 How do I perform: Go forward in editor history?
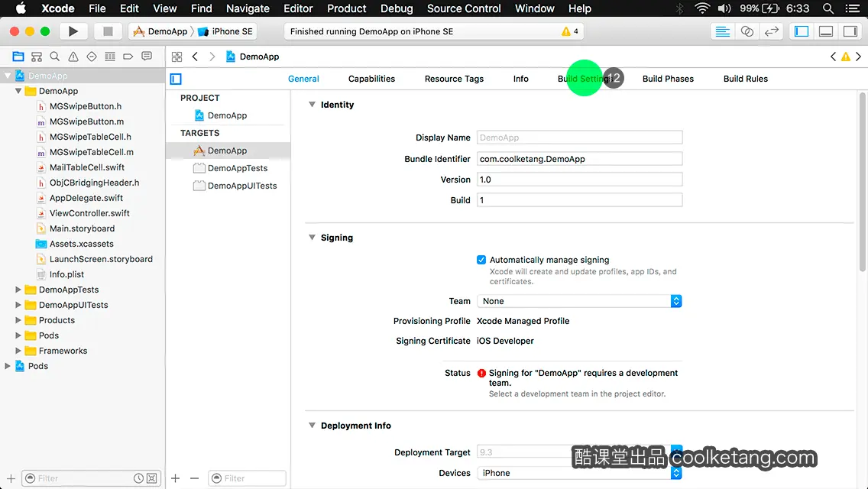[x=212, y=57]
